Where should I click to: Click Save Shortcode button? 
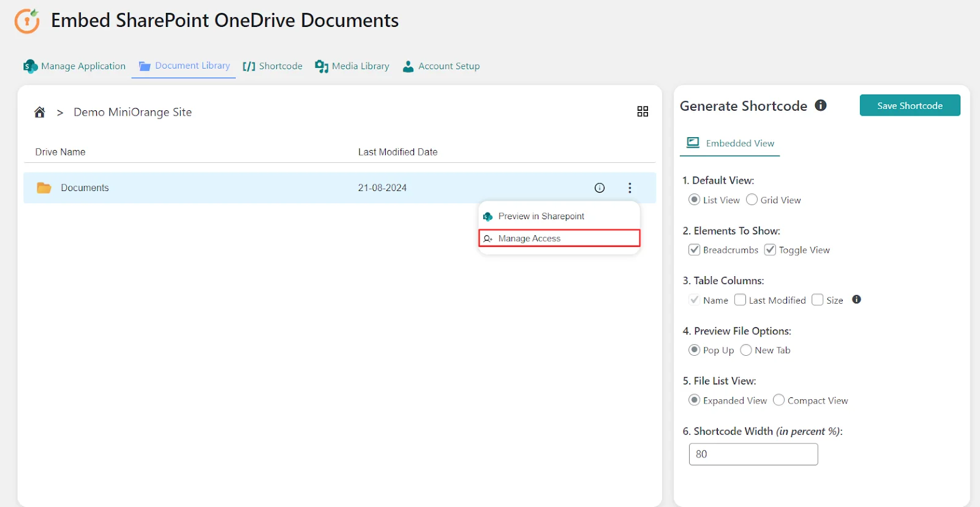(910, 105)
